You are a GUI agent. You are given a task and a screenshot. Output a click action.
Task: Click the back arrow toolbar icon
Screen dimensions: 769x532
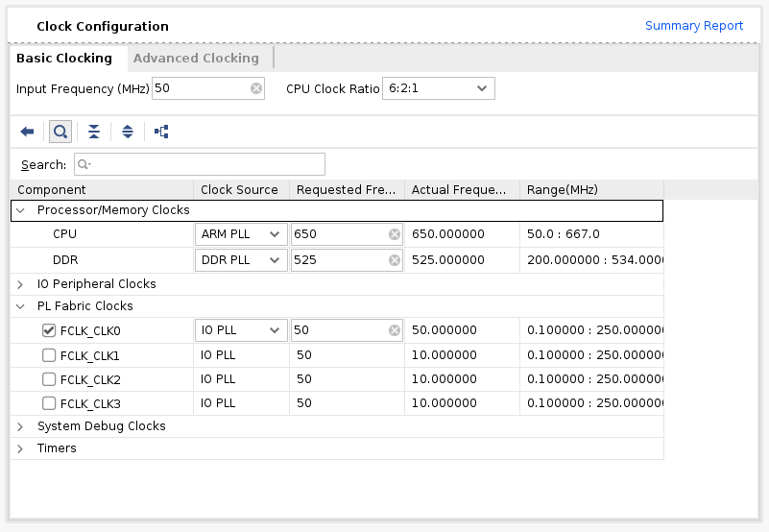point(27,132)
